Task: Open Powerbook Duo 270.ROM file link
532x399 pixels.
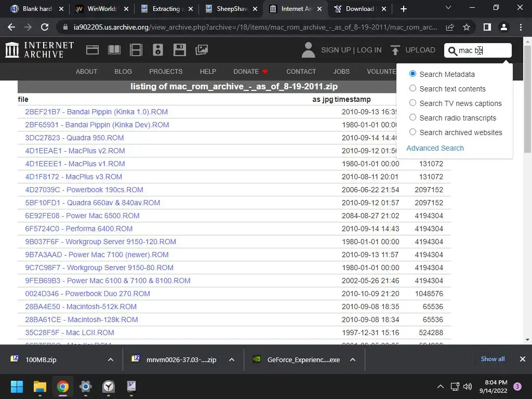Action: tap(87, 294)
